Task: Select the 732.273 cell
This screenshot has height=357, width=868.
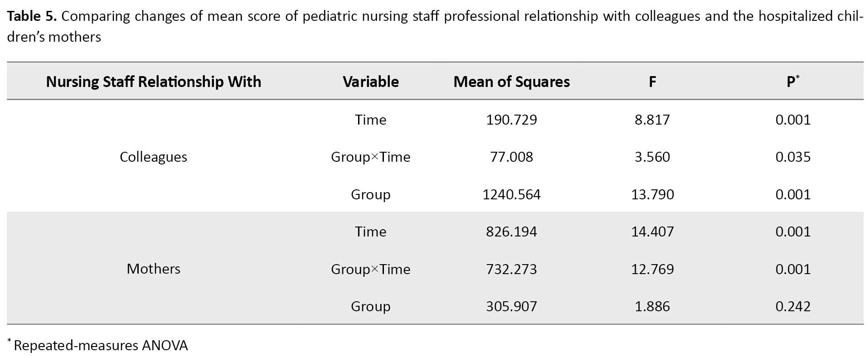Action: [x=511, y=270]
